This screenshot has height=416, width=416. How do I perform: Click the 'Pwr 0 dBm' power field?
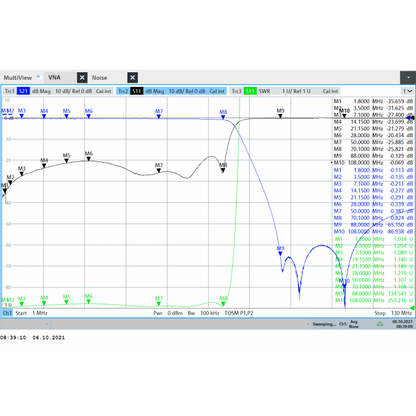[168, 313]
